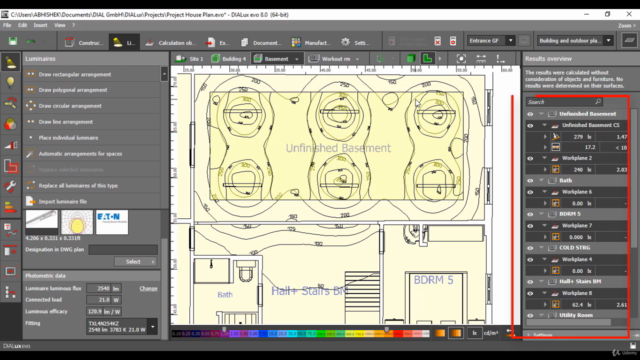Click the Change link beside luminous flux
640x360 pixels.
coord(148,288)
